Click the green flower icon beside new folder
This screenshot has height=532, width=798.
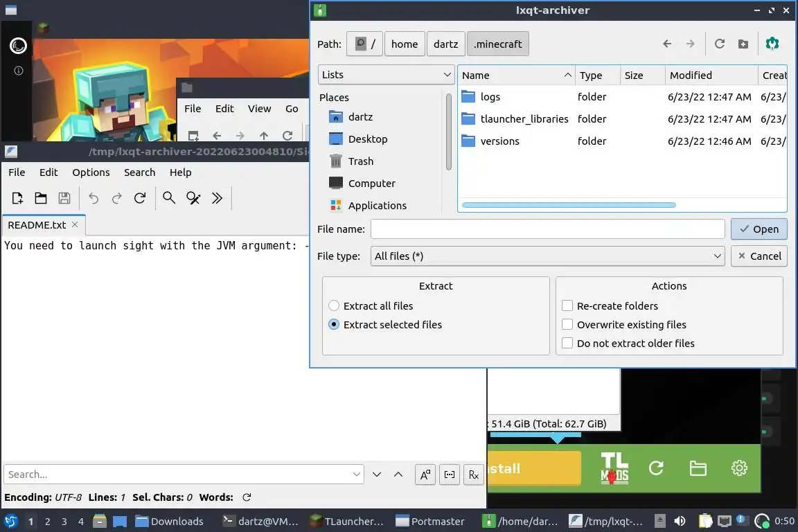click(772, 44)
